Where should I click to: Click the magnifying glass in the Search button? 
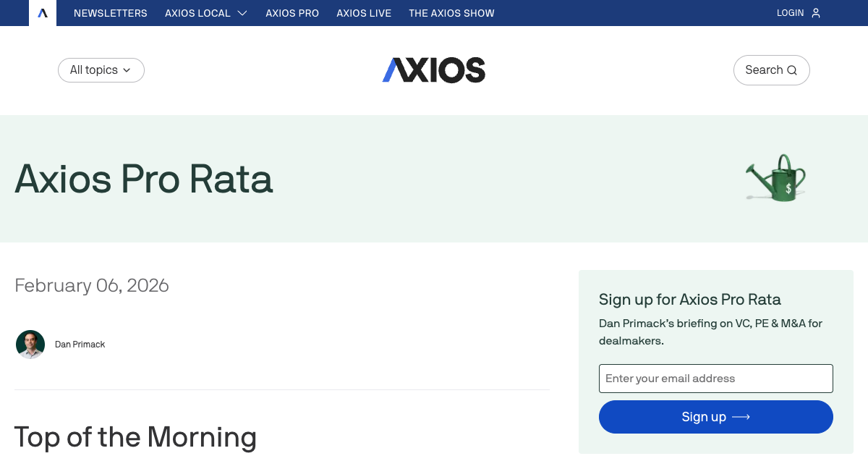[x=791, y=69]
